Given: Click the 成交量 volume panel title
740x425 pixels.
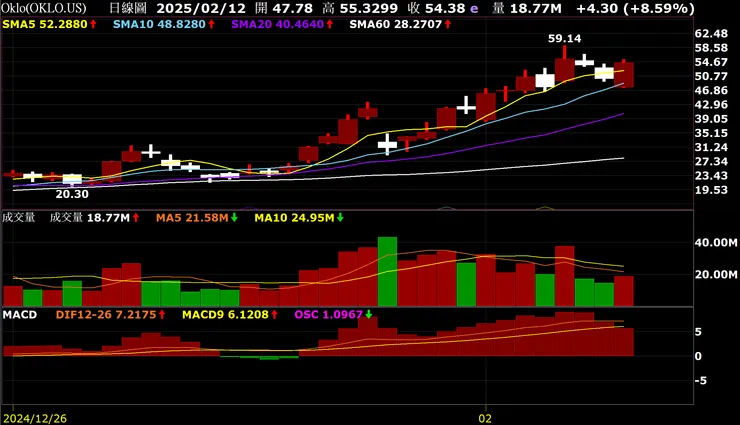Looking at the screenshot, I should point(18,217).
